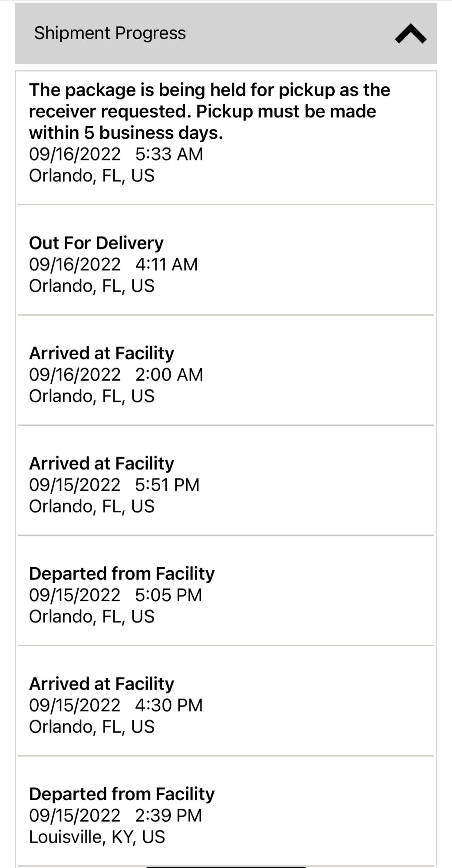Tap the 09/16/2022 2:00 AM timestamp
This screenshot has width=452, height=868.
click(x=116, y=375)
